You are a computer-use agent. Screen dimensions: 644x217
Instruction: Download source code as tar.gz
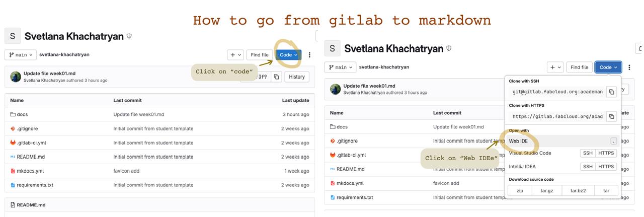click(546, 191)
